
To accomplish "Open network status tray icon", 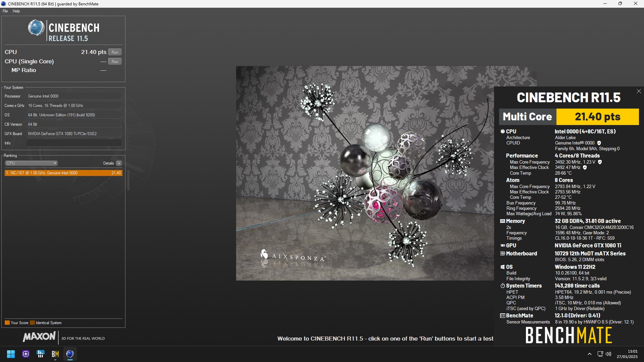I will click(x=600, y=354).
